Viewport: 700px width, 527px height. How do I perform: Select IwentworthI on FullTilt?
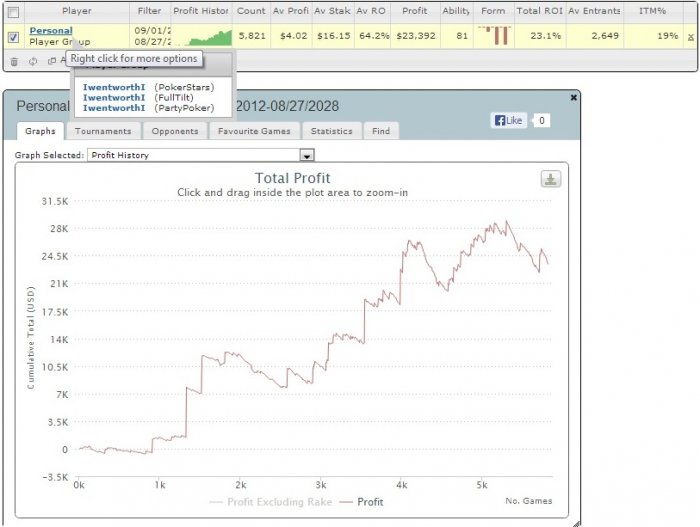pyautogui.click(x=114, y=97)
